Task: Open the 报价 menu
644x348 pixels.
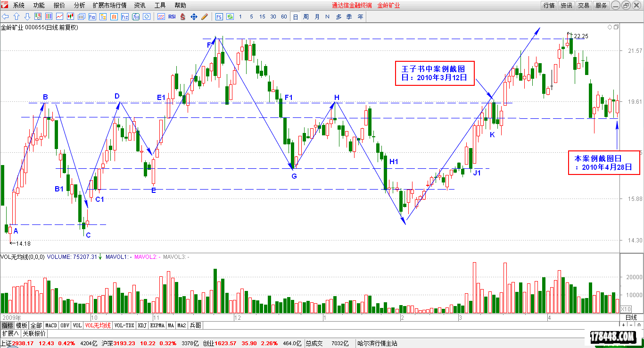Action: [x=59, y=5]
